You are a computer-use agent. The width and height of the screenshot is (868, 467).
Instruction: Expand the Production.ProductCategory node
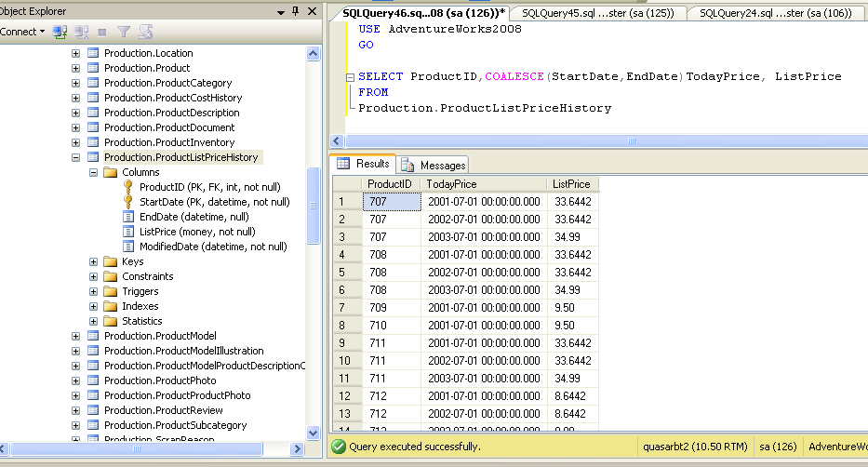(76, 84)
